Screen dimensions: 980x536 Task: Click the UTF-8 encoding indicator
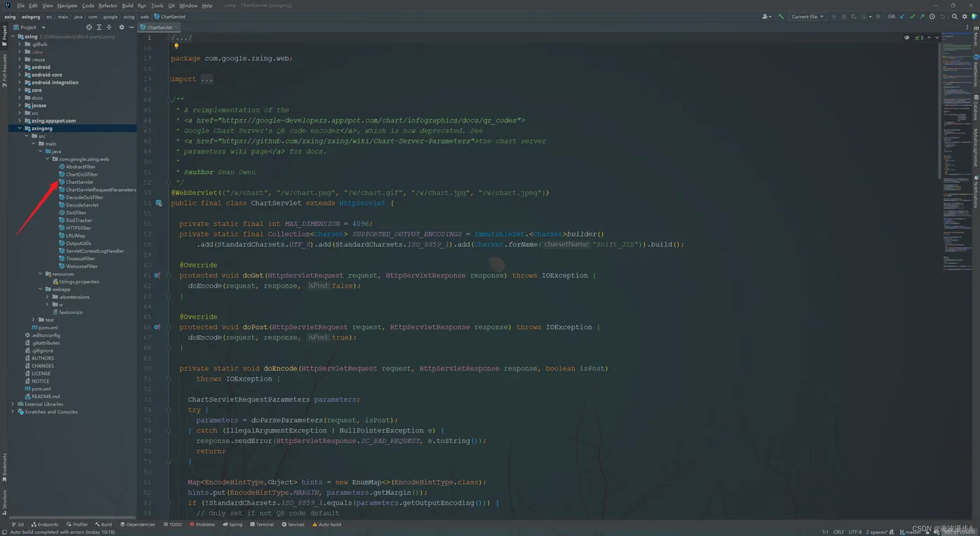click(x=855, y=532)
